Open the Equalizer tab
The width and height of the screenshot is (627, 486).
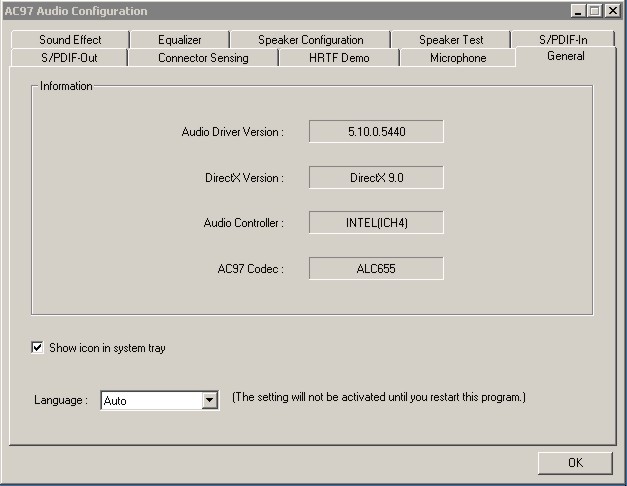pos(180,40)
